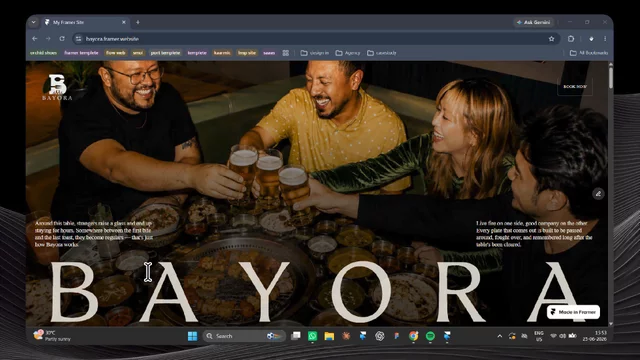Expand the design in bookmarks folder

coord(315,53)
